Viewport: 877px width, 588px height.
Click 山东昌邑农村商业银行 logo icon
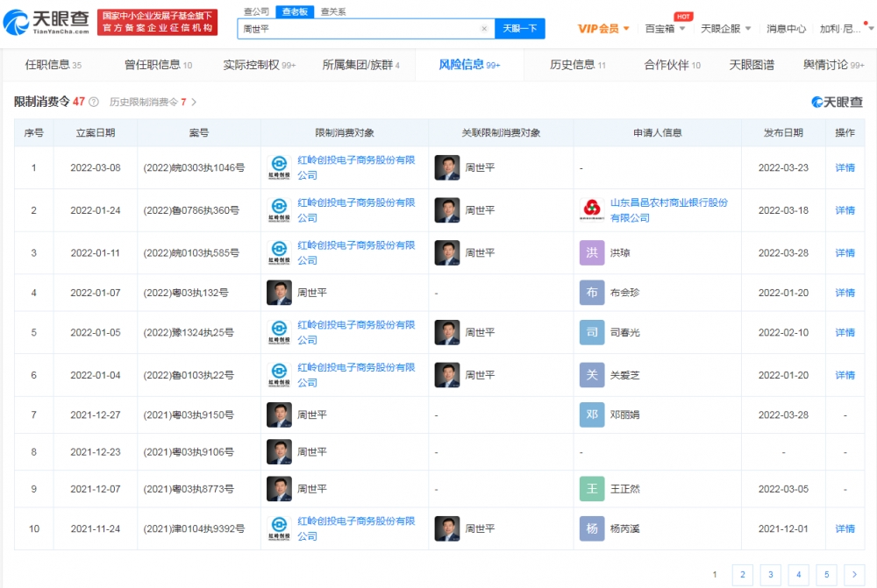coord(592,210)
